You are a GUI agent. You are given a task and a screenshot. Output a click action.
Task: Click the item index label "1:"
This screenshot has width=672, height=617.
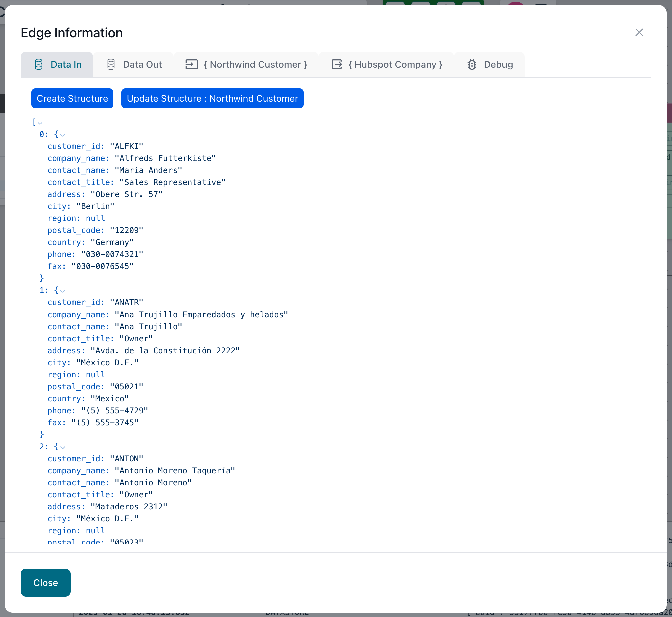tap(44, 290)
